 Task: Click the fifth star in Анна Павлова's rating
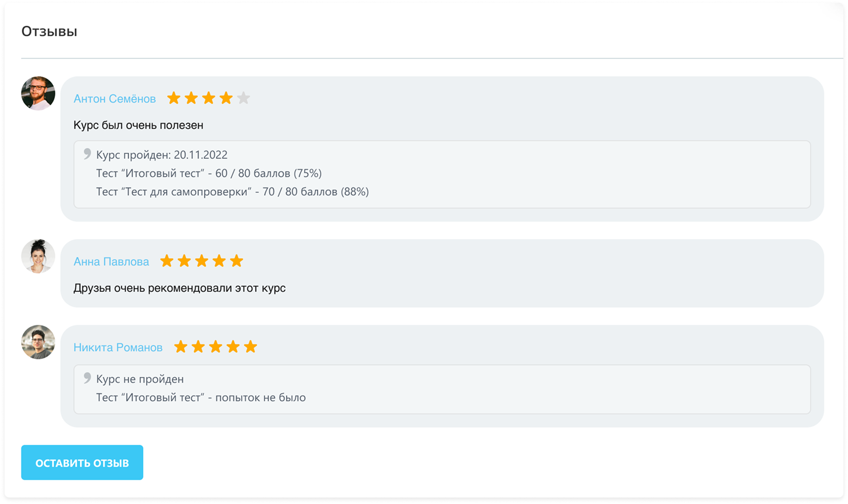(236, 261)
